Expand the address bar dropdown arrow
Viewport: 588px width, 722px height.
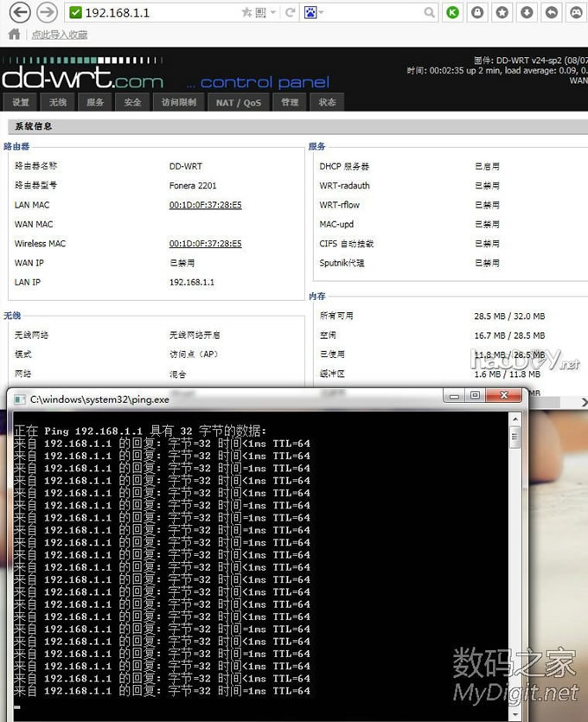coord(274,13)
